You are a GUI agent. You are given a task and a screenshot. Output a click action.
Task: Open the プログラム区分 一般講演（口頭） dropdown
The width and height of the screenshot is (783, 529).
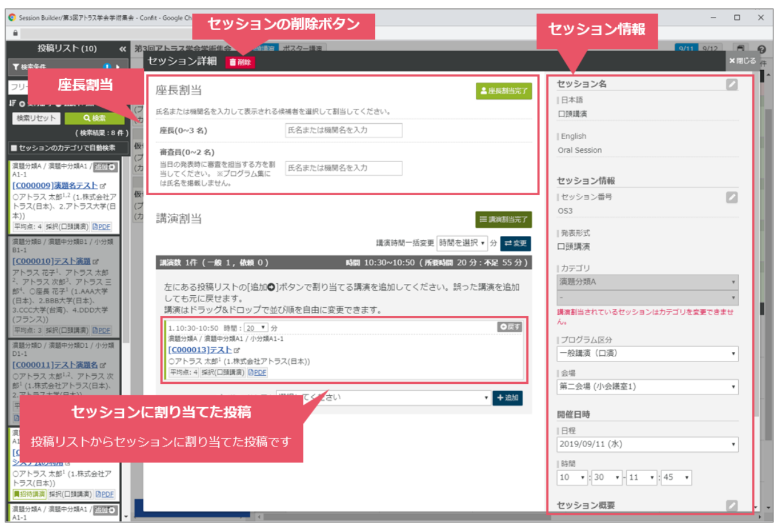(648, 354)
